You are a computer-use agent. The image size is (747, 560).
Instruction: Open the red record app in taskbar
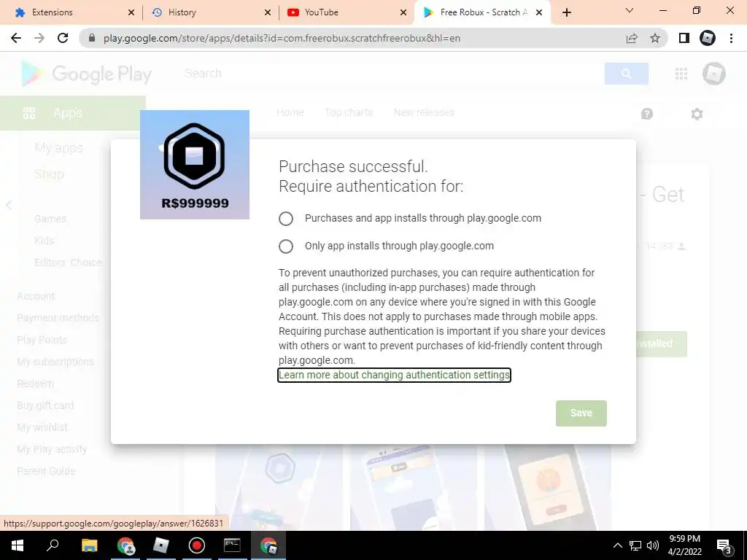[197, 545]
